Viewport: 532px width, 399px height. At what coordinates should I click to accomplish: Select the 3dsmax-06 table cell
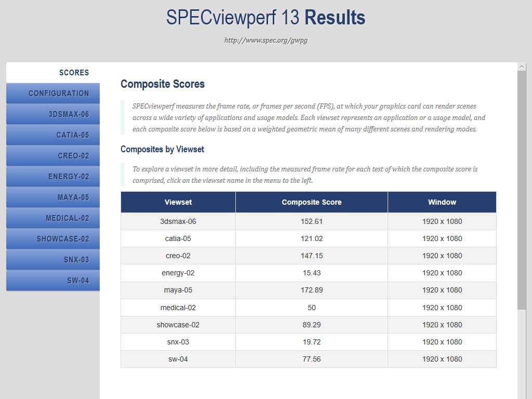coord(178,221)
